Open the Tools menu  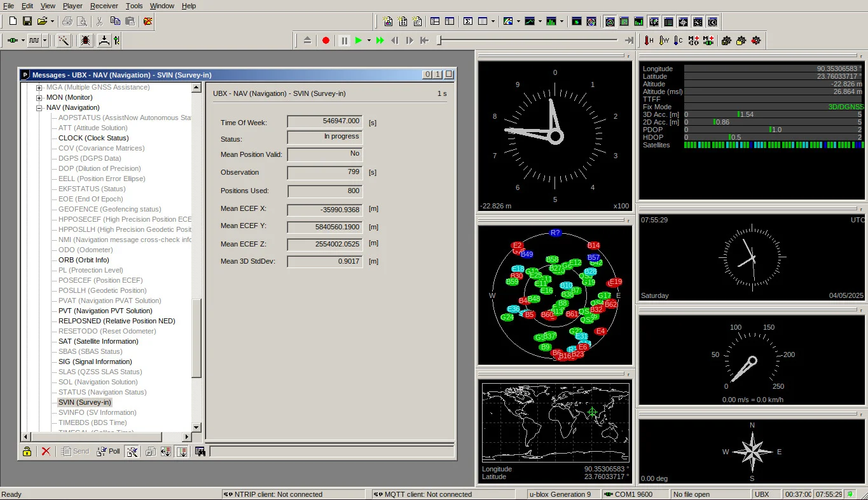point(134,6)
